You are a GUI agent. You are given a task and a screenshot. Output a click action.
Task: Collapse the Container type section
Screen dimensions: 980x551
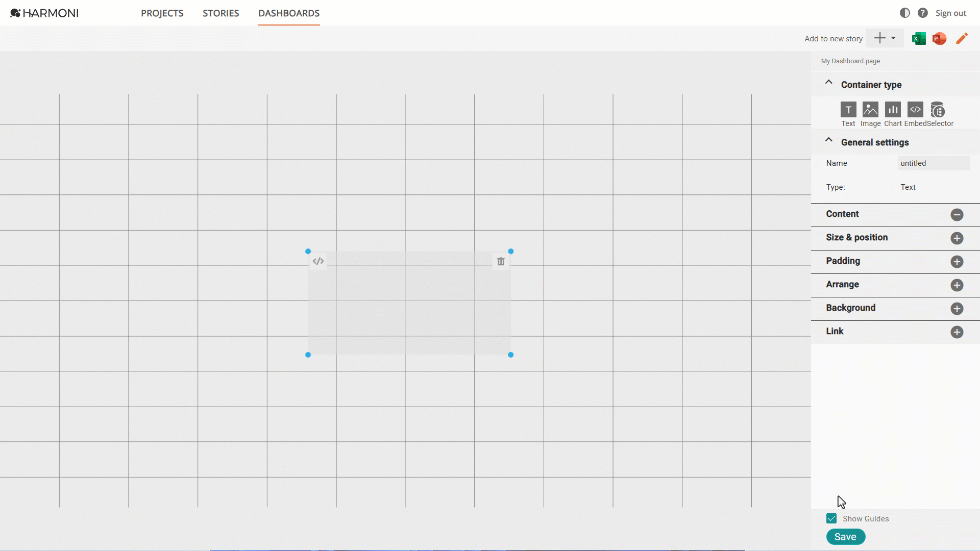829,83
